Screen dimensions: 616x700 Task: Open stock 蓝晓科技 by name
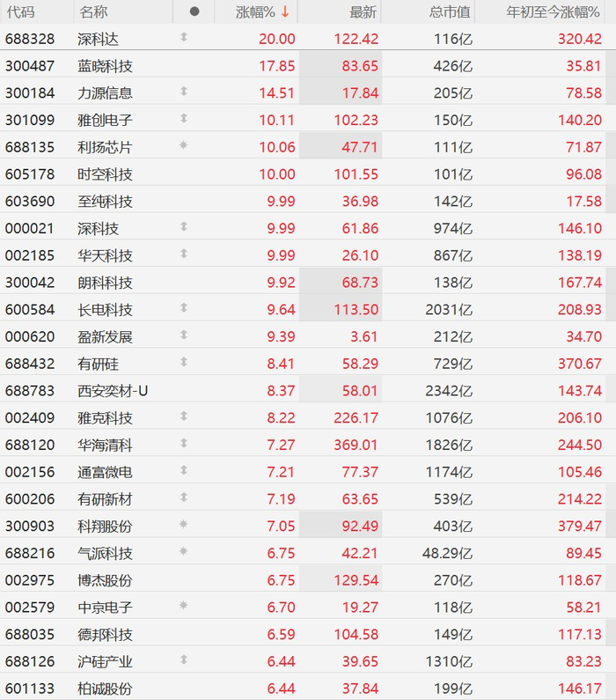[x=105, y=66]
